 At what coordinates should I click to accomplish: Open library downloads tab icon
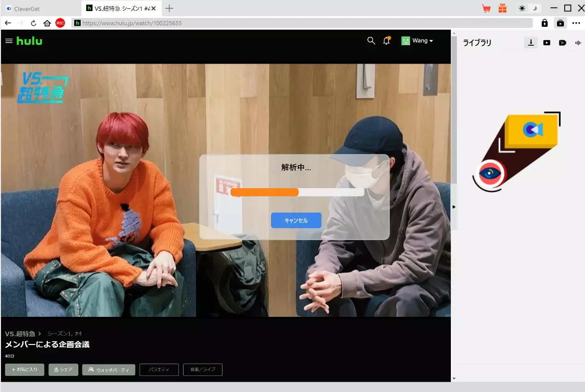(x=531, y=42)
